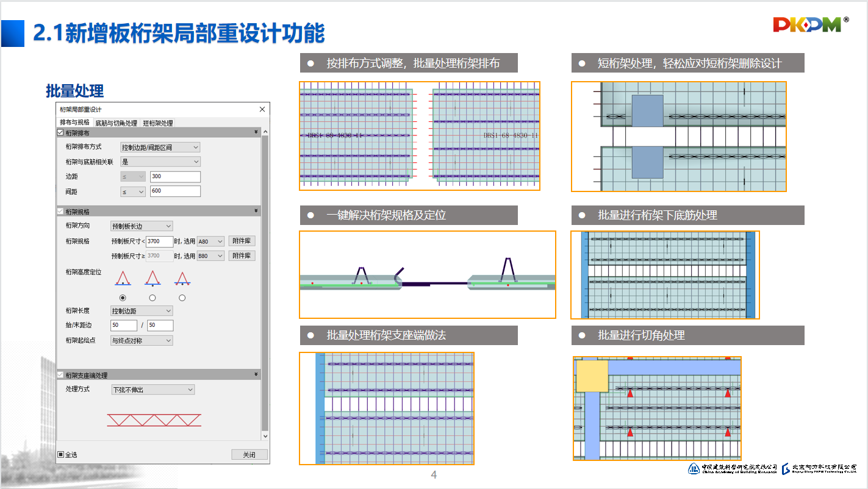Viewport: 868px width, 489px height.
Task: Click the blue 批量处理 subtitle
Action: [75, 91]
